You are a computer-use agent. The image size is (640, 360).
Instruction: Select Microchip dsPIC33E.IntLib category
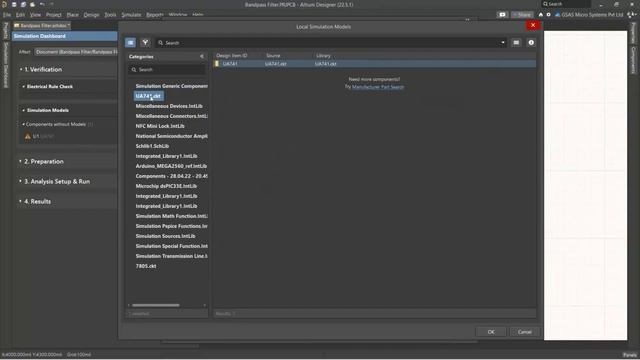(166, 186)
